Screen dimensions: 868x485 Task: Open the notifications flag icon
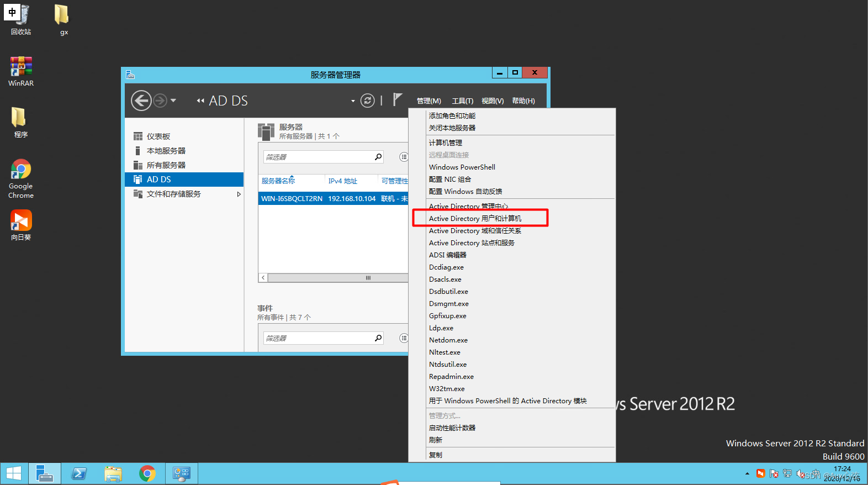[x=398, y=99]
